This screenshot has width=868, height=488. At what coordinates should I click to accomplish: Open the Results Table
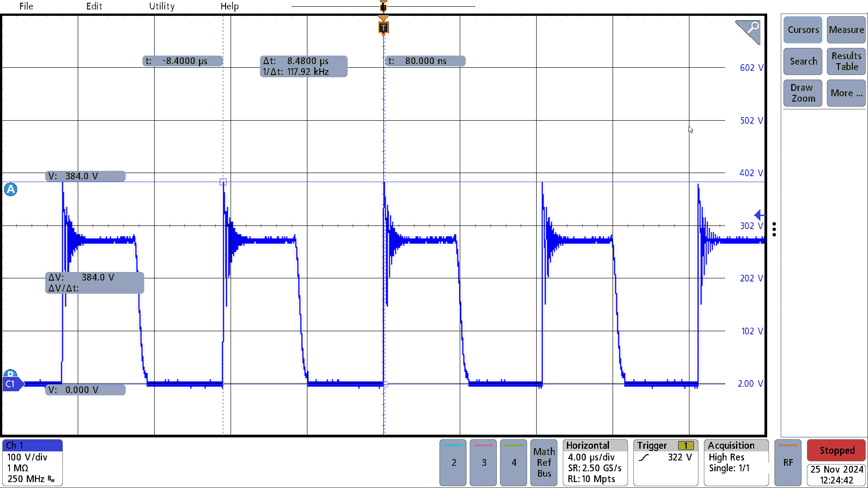click(846, 61)
